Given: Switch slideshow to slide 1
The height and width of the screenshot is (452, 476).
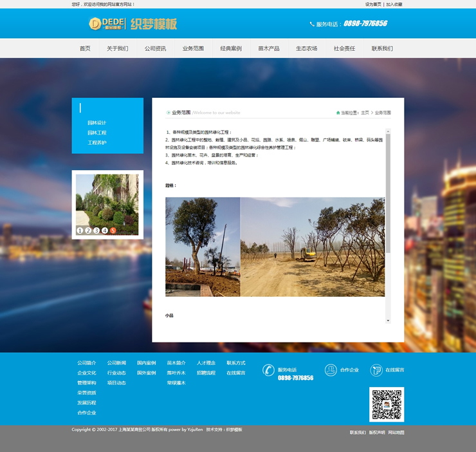Looking at the screenshot, I should (x=80, y=231).
